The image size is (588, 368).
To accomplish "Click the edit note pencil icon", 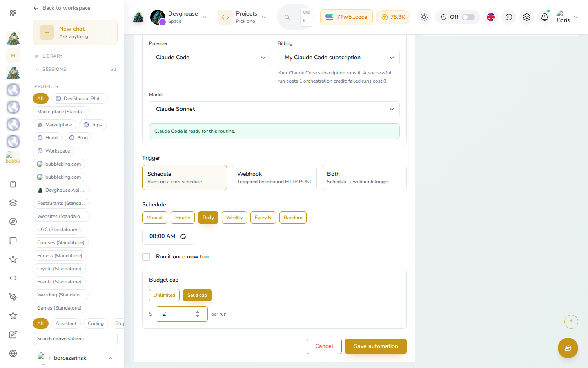I will (x=13, y=334).
